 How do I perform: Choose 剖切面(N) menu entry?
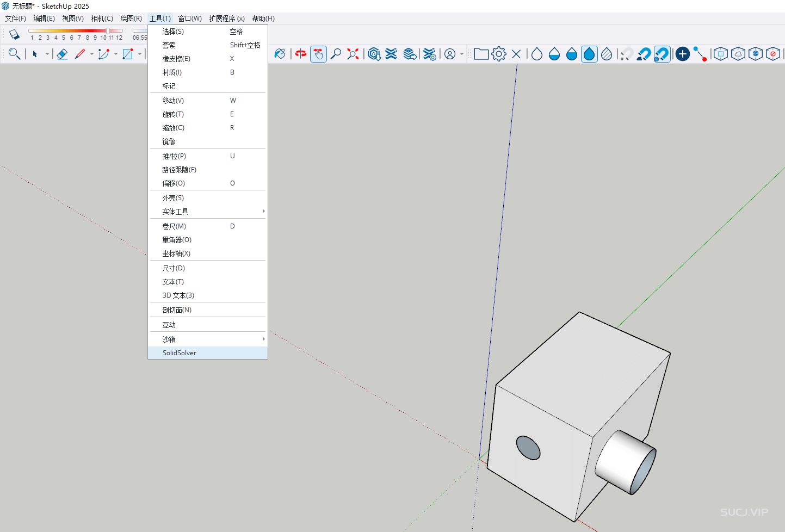[208, 310]
